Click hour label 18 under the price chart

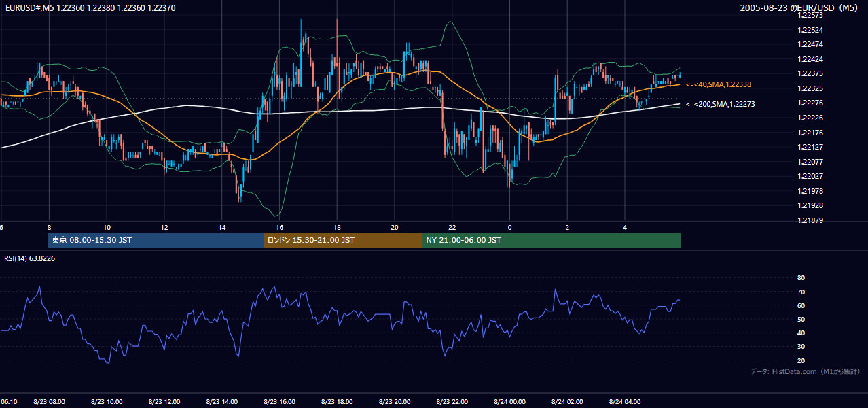[x=337, y=226]
